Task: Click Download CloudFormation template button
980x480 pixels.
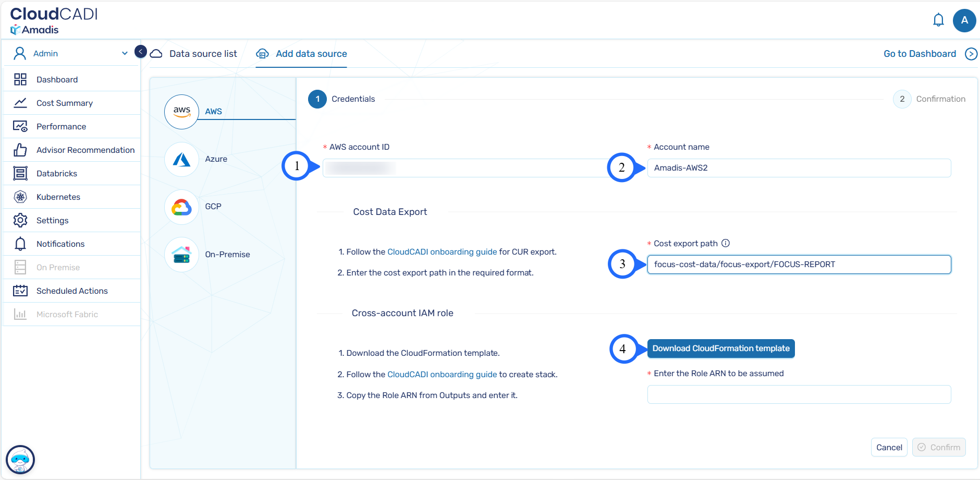Action: (x=721, y=349)
